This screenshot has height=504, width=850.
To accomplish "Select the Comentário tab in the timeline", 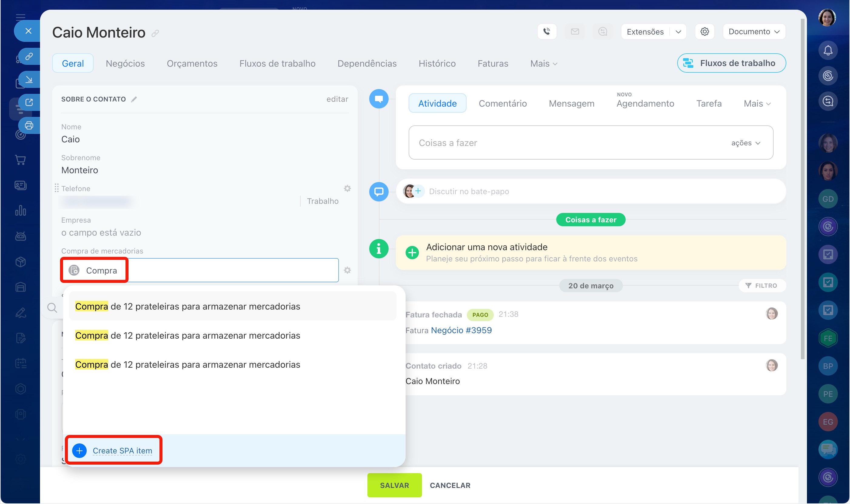I will (x=502, y=104).
